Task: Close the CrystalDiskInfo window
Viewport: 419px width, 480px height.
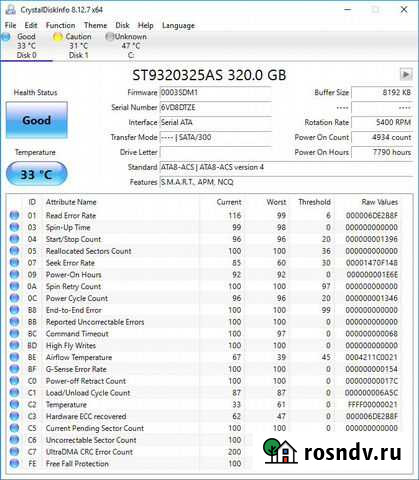Action: click(404, 10)
